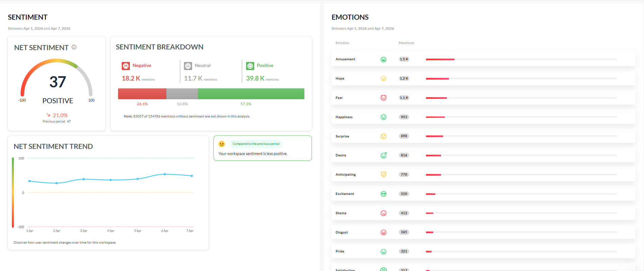The height and width of the screenshot is (271, 644).
Task: Click the Excitement emoji icon
Action: 384,194
